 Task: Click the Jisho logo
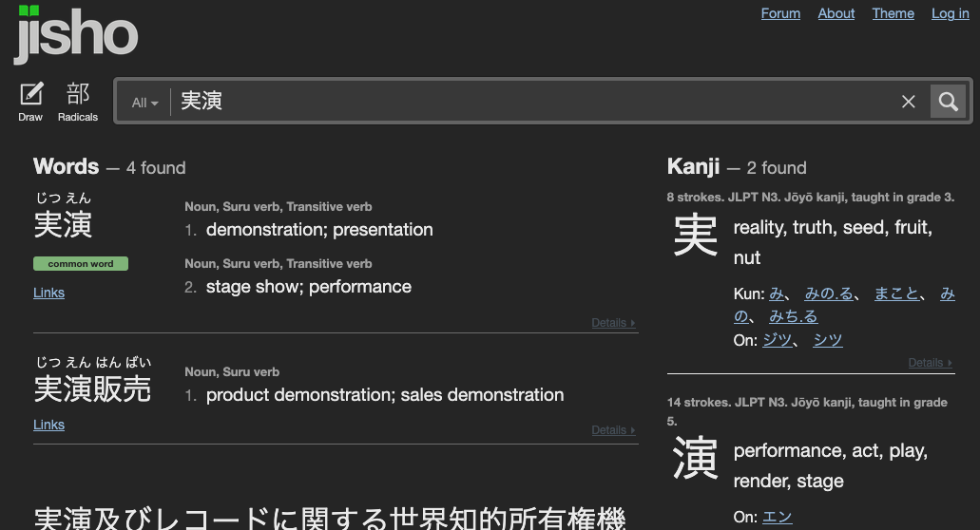pyautogui.click(x=77, y=35)
